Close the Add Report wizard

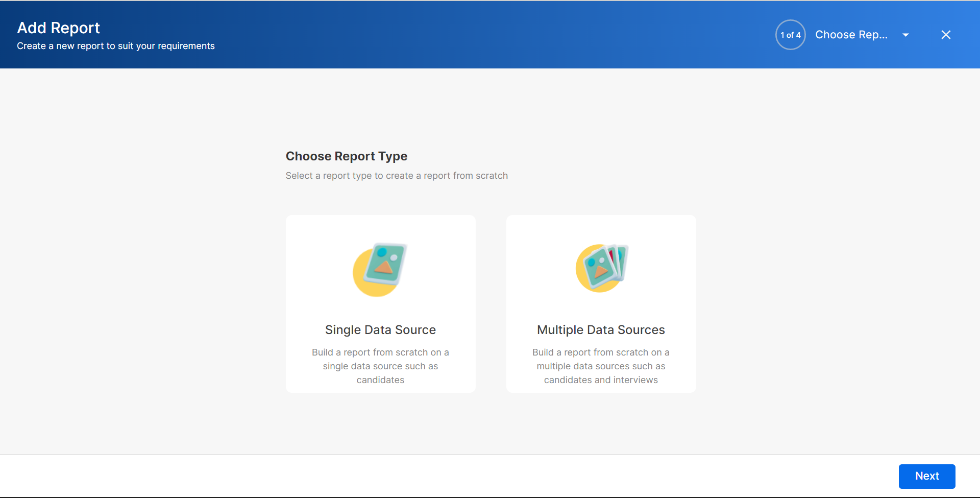coord(945,35)
